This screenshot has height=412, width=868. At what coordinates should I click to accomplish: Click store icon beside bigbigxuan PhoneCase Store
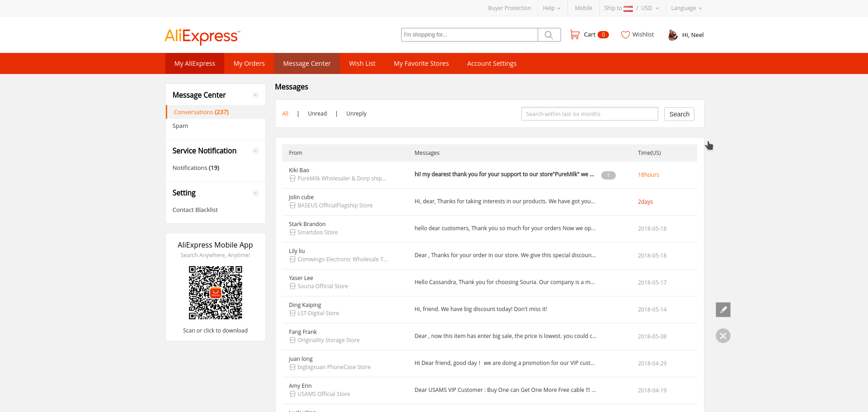point(292,367)
